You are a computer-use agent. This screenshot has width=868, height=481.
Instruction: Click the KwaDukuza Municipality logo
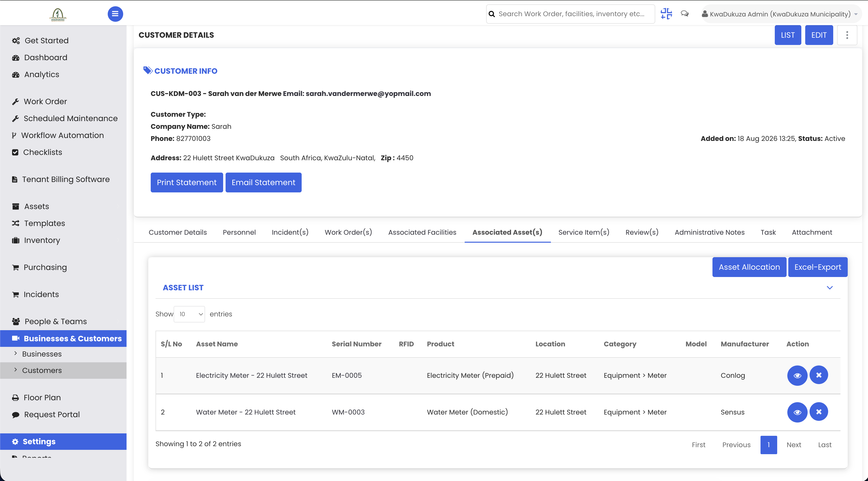[x=58, y=14]
